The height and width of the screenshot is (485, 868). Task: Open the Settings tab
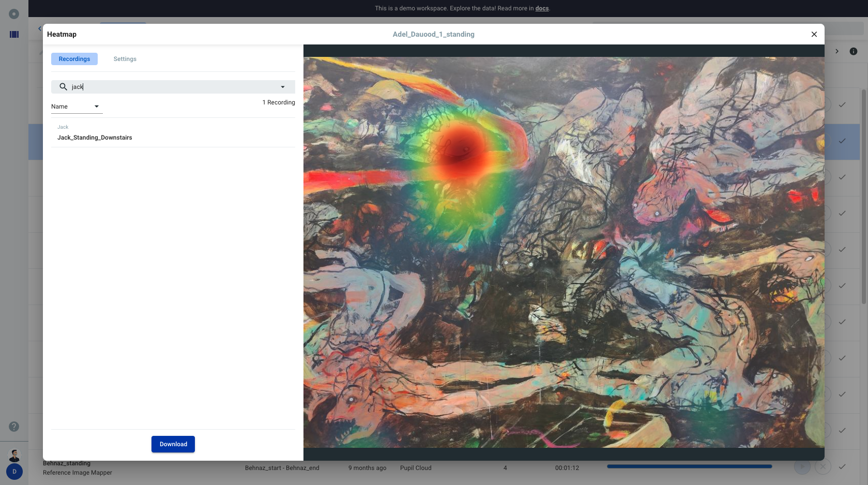coord(125,59)
